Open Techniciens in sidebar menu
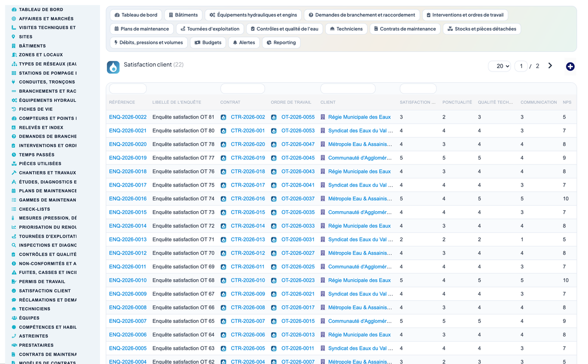This screenshot has width=588, height=364. click(x=35, y=309)
